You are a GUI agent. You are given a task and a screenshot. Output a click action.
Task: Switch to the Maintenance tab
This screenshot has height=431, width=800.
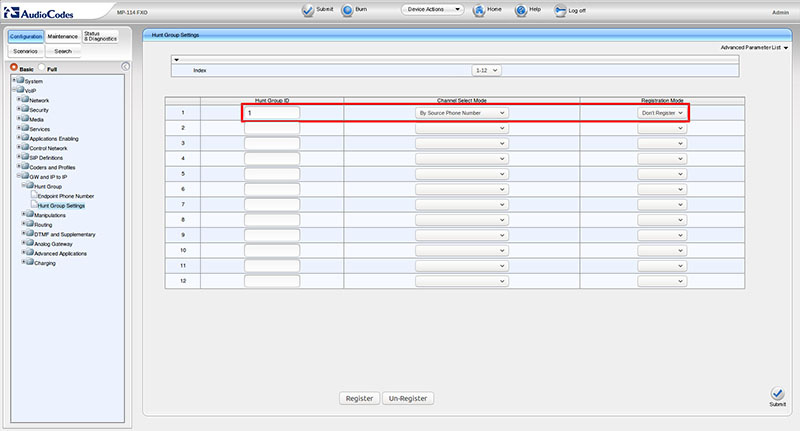click(x=63, y=37)
